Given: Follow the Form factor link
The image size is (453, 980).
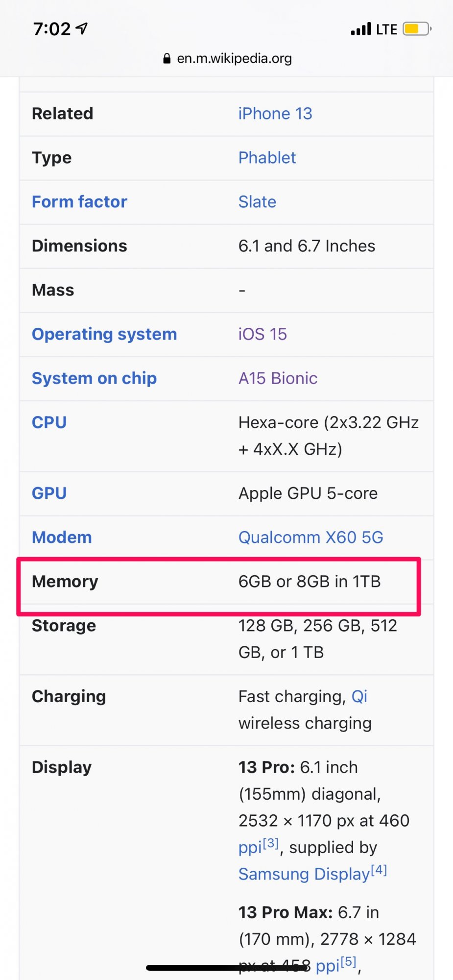Looking at the screenshot, I should click(x=79, y=202).
